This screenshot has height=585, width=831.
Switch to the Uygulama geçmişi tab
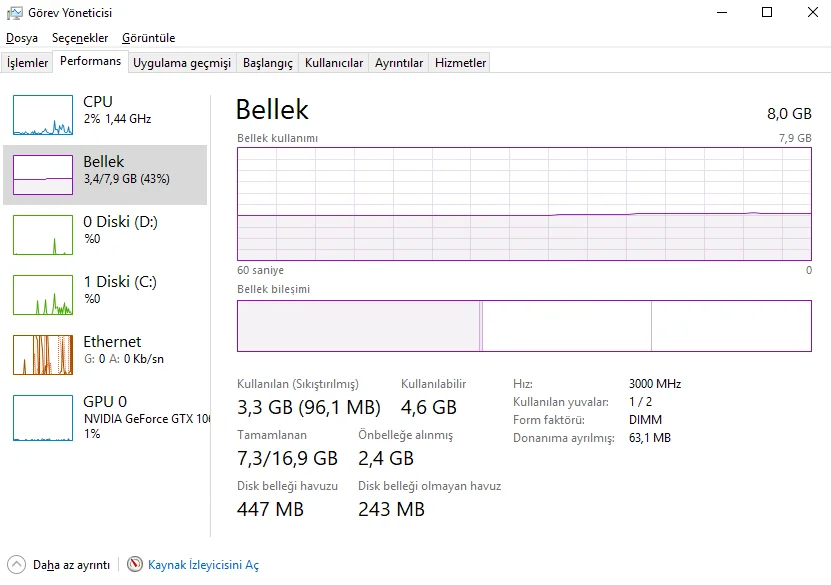click(182, 61)
